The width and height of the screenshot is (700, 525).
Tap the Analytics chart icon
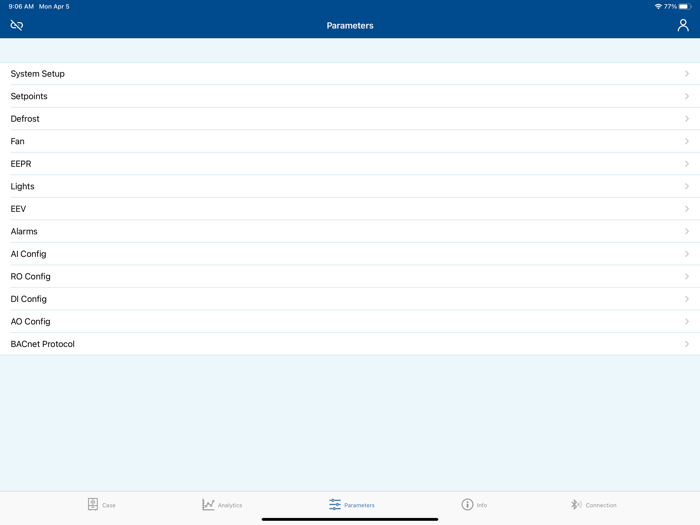(x=208, y=504)
